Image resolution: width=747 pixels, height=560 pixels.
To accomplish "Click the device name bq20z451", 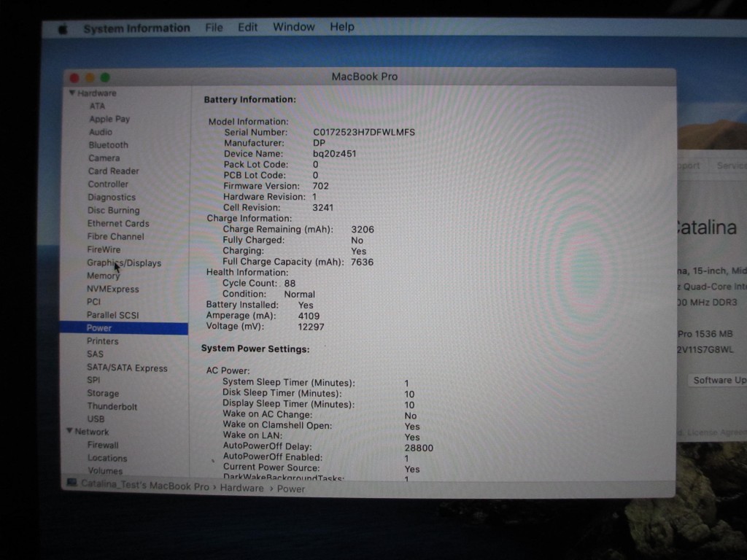I will coord(334,154).
